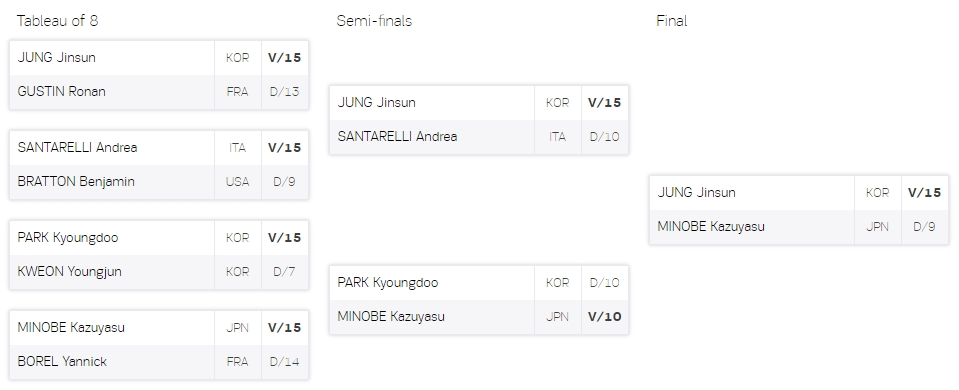
Task: Select MINOBE Kazuyasu in the Semi-finals
Action: [x=391, y=317]
